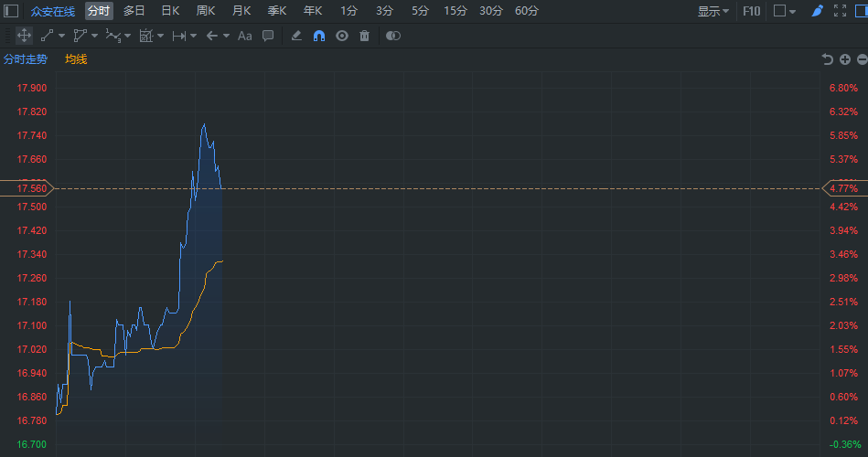Image resolution: width=868 pixels, height=457 pixels.
Task: Switch to the 30分 interval
Action: [491, 11]
